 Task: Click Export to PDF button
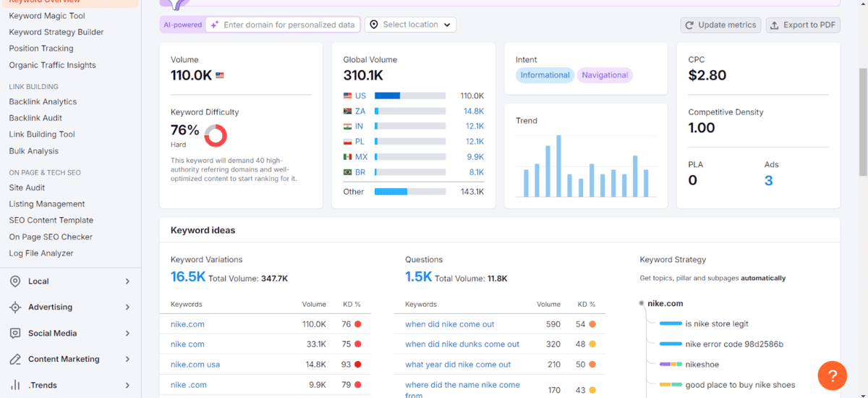click(803, 25)
